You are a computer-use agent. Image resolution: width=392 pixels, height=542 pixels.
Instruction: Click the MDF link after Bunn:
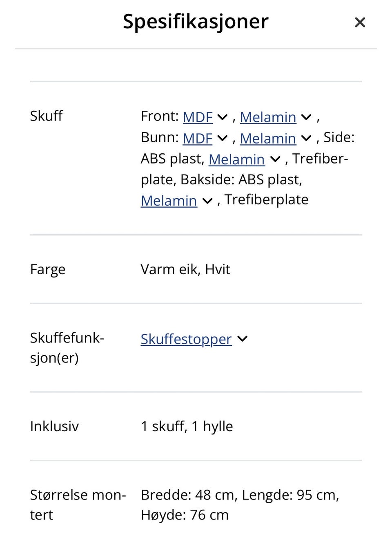click(198, 139)
